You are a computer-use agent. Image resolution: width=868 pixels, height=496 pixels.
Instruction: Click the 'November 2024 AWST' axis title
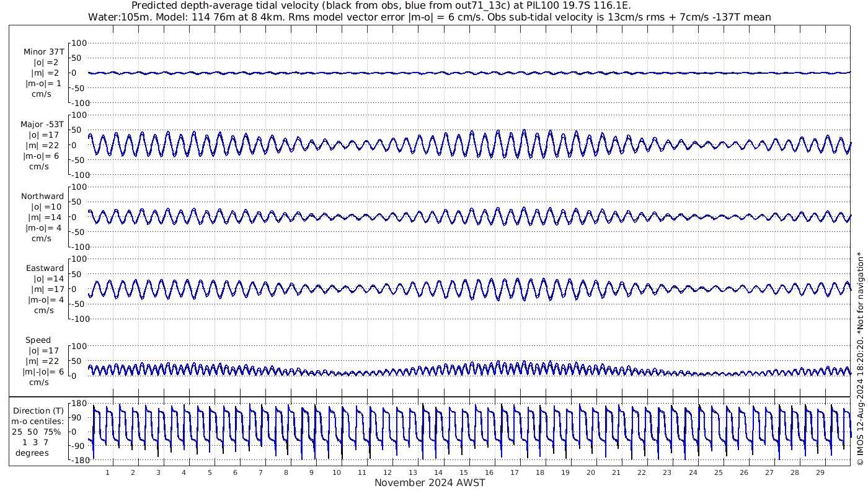(430, 483)
